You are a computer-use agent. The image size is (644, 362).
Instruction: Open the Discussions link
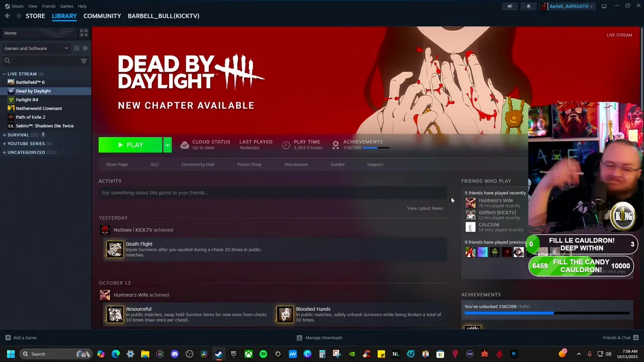[296, 164]
